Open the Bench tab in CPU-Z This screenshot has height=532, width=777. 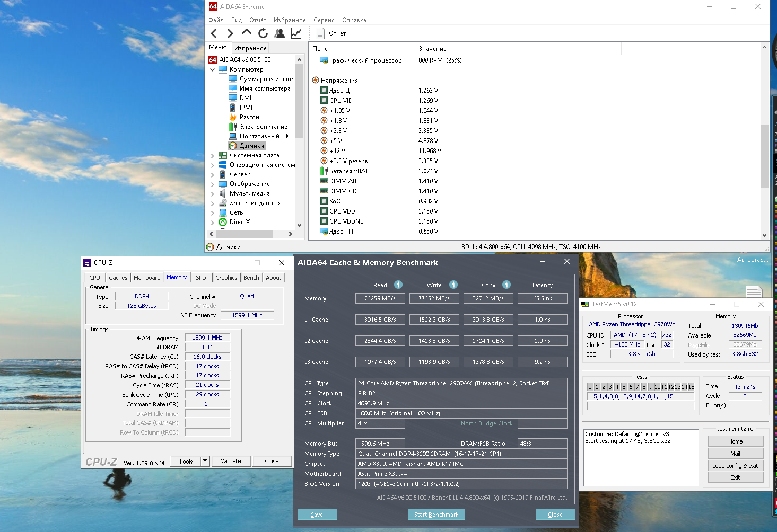tap(251, 278)
